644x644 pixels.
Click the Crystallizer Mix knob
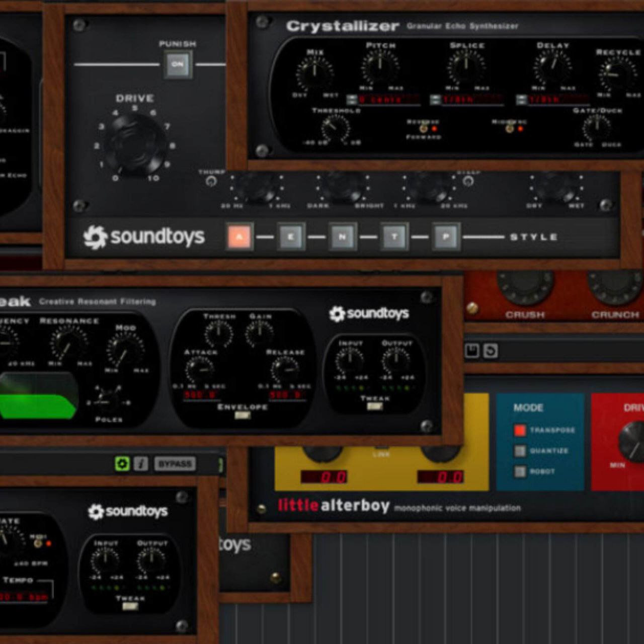click(x=314, y=74)
